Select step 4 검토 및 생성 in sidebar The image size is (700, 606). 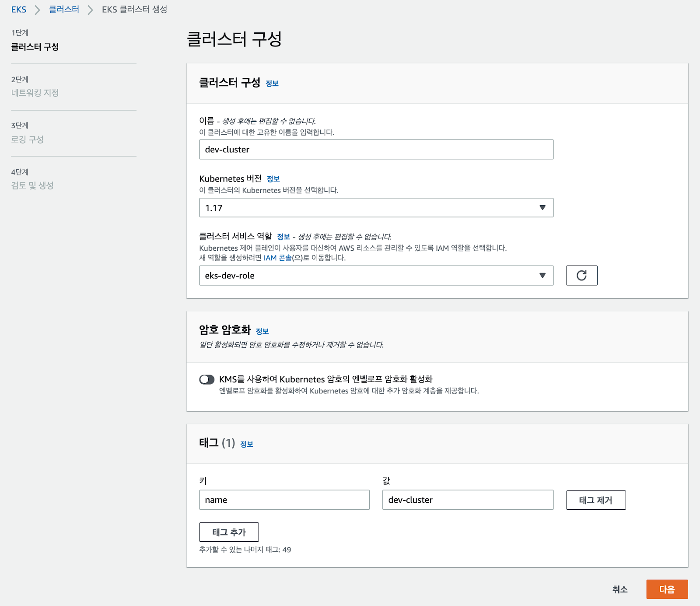coord(32,185)
